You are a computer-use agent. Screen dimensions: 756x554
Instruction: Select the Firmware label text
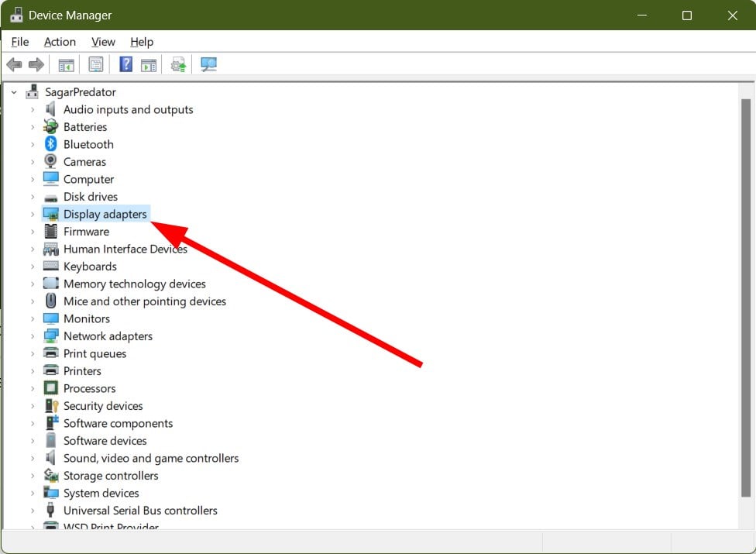coord(86,232)
